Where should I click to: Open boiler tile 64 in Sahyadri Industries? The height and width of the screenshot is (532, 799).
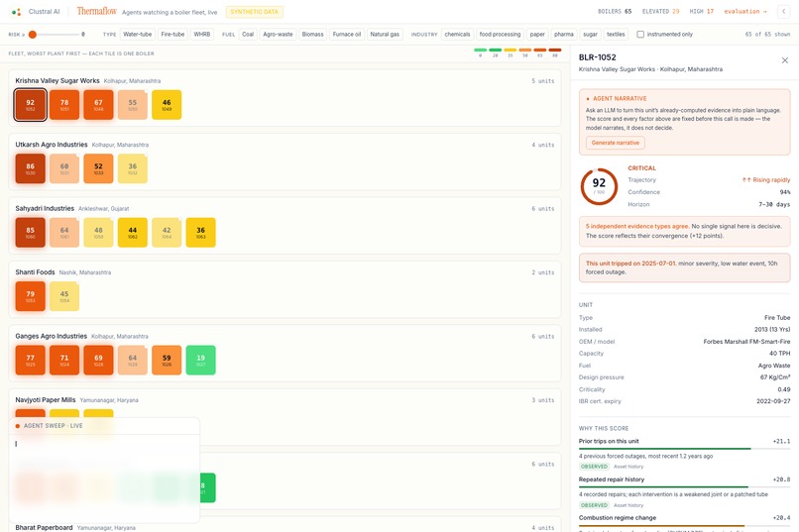(64, 233)
